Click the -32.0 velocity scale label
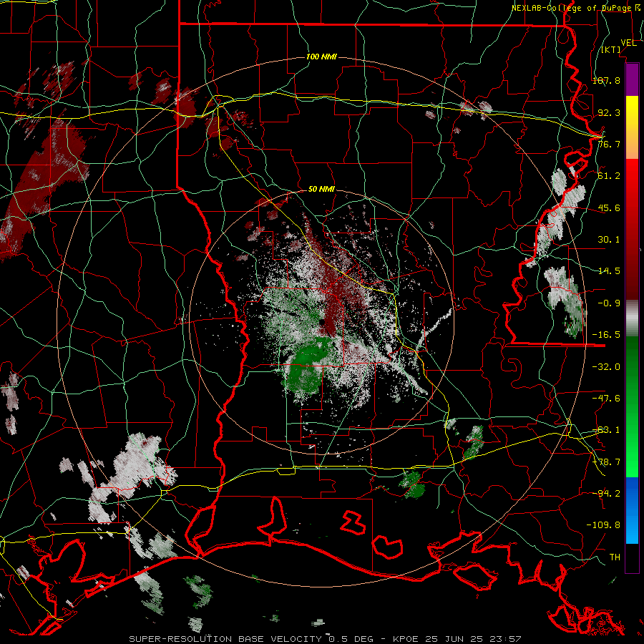 [x=606, y=367]
